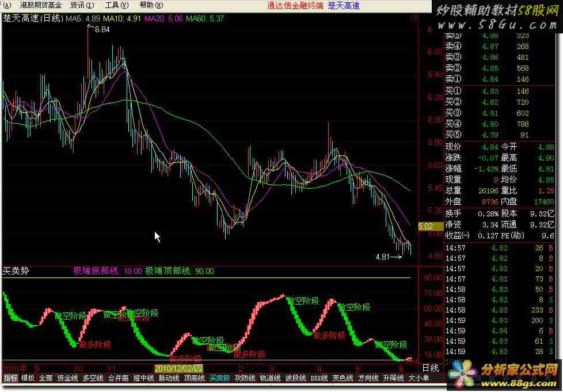This screenshot has height=392, width=563.
Task: Click the 今开 4.88 value
Action: (546, 147)
